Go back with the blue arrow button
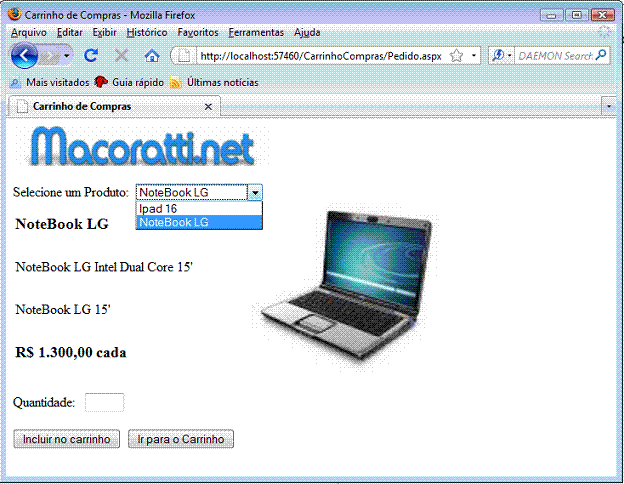 click(x=24, y=56)
